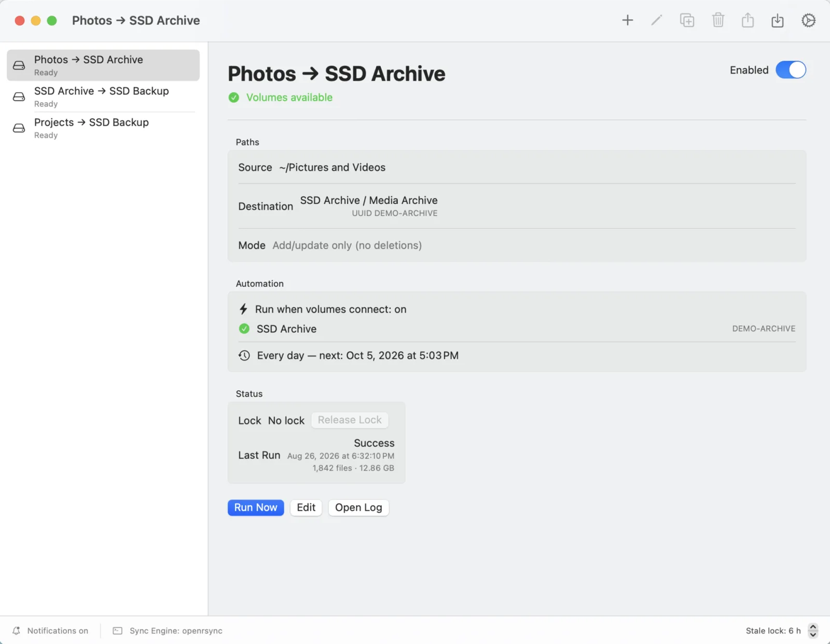Toggle the Enabled switch off
This screenshot has height=644, width=830.
(791, 70)
